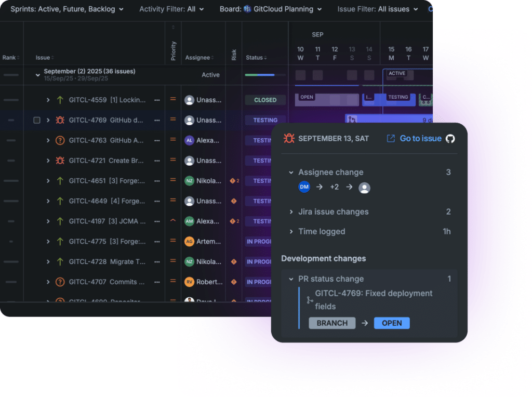Image resolution: width=532 pixels, height=397 pixels.
Task: Click the ACTIVE sprint marker in timeline
Action: (x=397, y=73)
